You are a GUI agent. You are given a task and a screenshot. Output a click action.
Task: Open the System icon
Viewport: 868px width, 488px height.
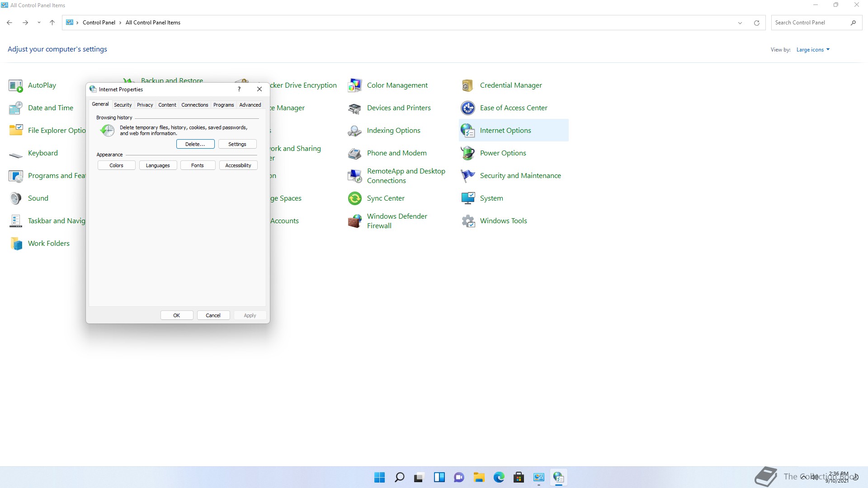click(467, 198)
